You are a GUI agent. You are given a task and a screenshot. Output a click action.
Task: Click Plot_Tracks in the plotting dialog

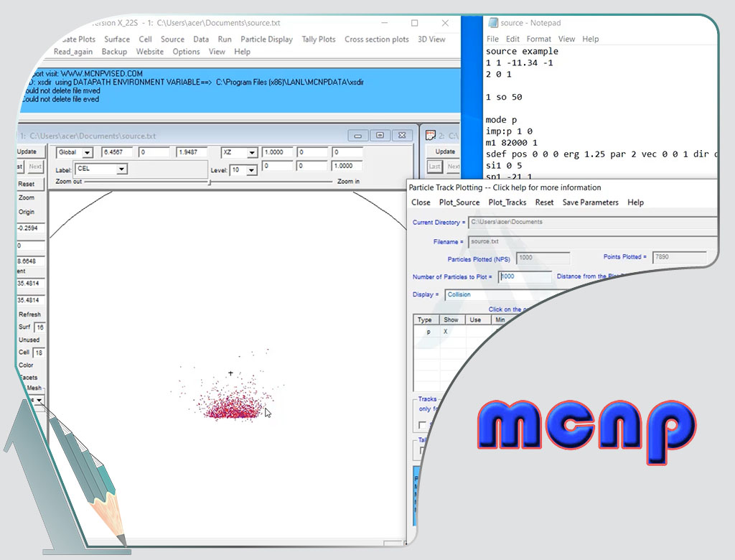(x=507, y=202)
